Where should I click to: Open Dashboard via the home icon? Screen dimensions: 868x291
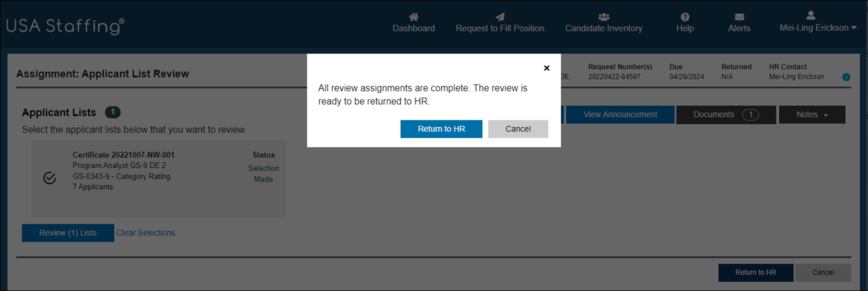coord(413,17)
